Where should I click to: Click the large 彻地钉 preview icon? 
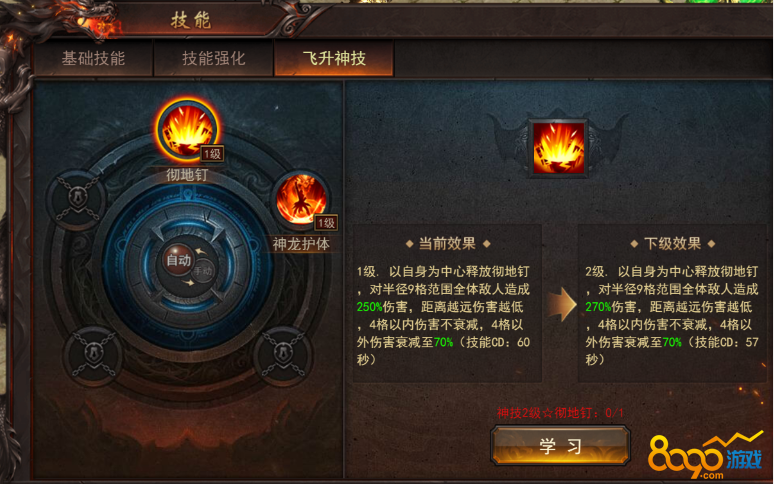pos(558,148)
